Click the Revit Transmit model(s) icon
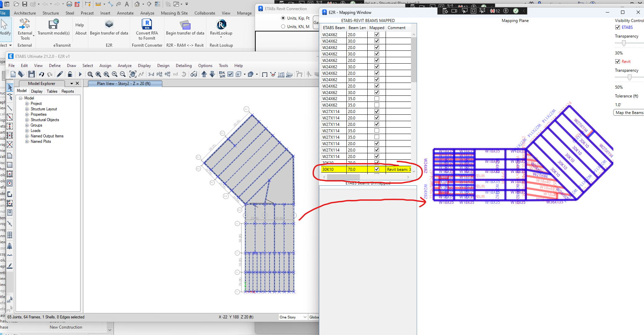 pos(53,24)
